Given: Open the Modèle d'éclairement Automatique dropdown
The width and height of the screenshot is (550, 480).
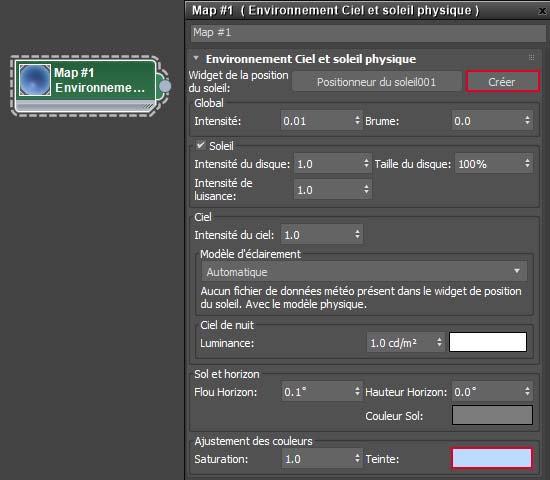Looking at the screenshot, I should pos(364,271).
